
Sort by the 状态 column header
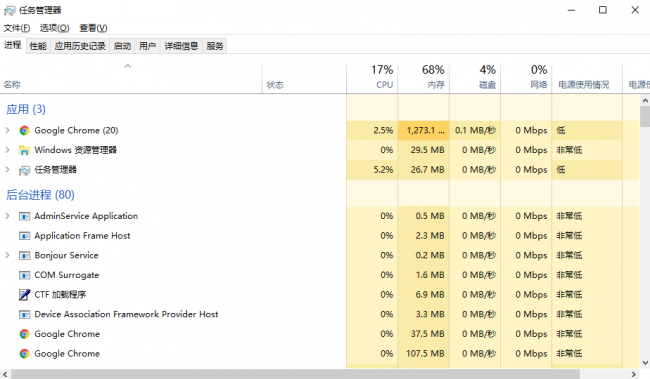tap(304, 78)
